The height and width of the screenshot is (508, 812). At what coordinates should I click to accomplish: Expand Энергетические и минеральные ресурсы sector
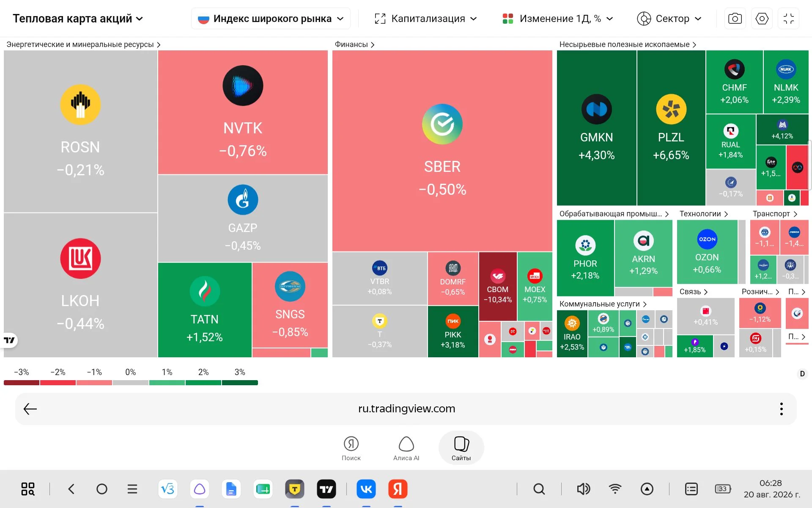pos(83,44)
